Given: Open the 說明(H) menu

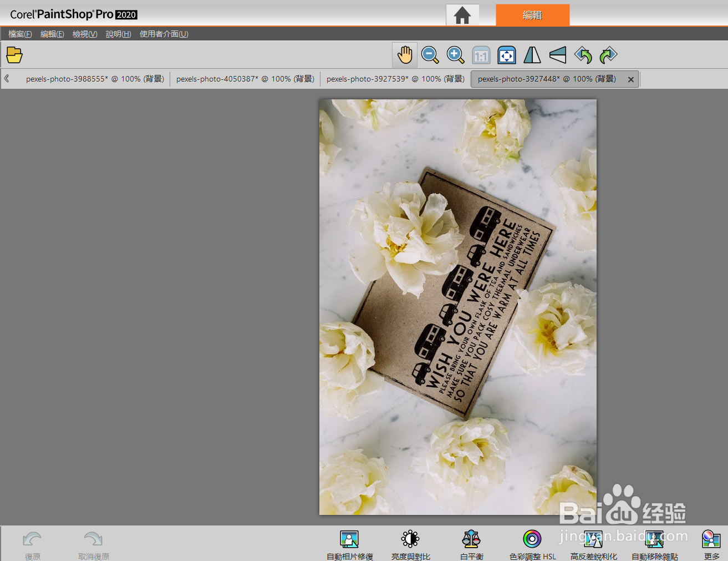Looking at the screenshot, I should [x=119, y=34].
